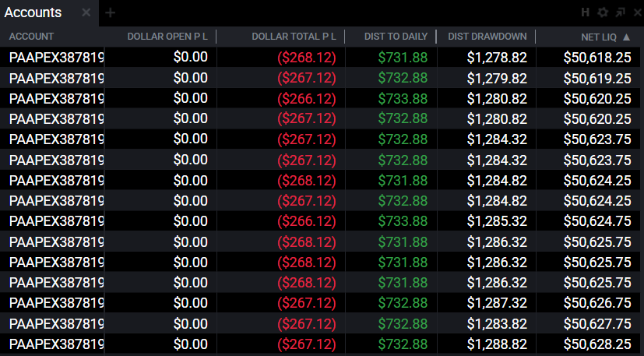Sort by the DIST DRAWDOWN column header
The height and width of the screenshot is (356, 644).
click(x=487, y=37)
